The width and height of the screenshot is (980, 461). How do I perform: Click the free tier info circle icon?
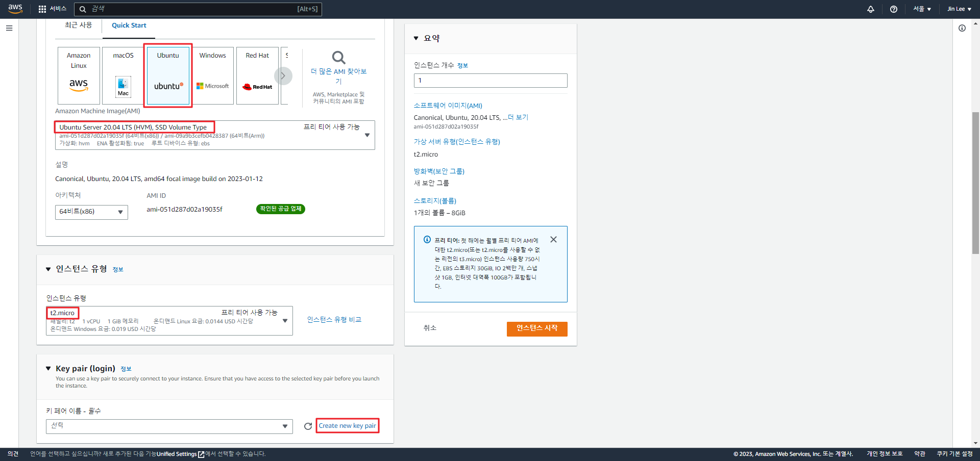click(x=427, y=240)
